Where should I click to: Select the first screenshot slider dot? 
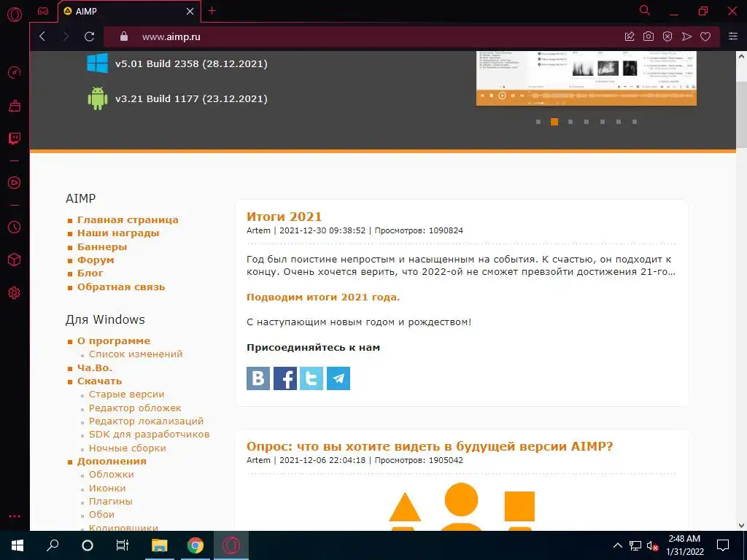click(x=538, y=122)
